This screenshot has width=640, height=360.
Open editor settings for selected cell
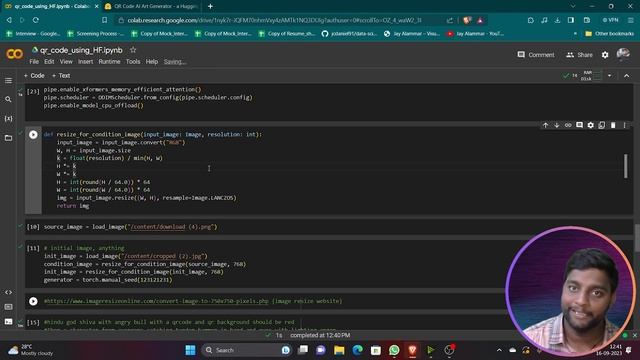(x=591, y=125)
